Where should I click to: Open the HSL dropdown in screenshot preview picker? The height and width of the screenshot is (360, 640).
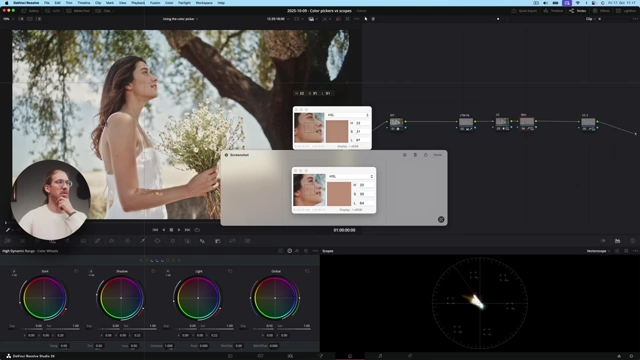[351, 176]
